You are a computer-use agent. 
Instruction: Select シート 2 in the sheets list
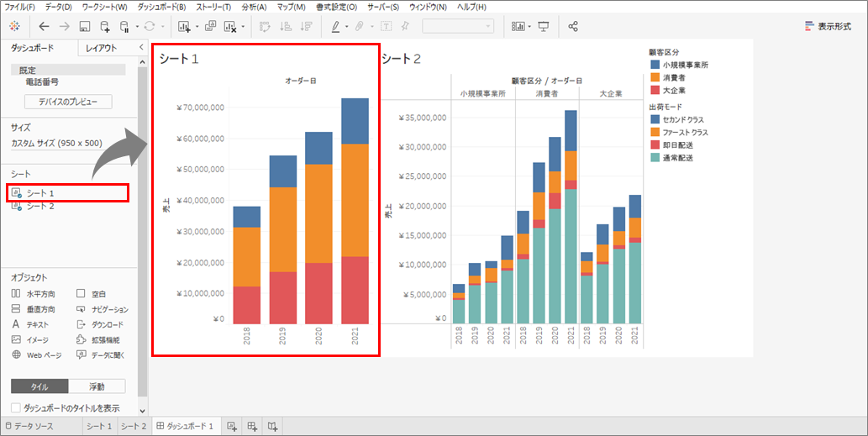(40, 206)
